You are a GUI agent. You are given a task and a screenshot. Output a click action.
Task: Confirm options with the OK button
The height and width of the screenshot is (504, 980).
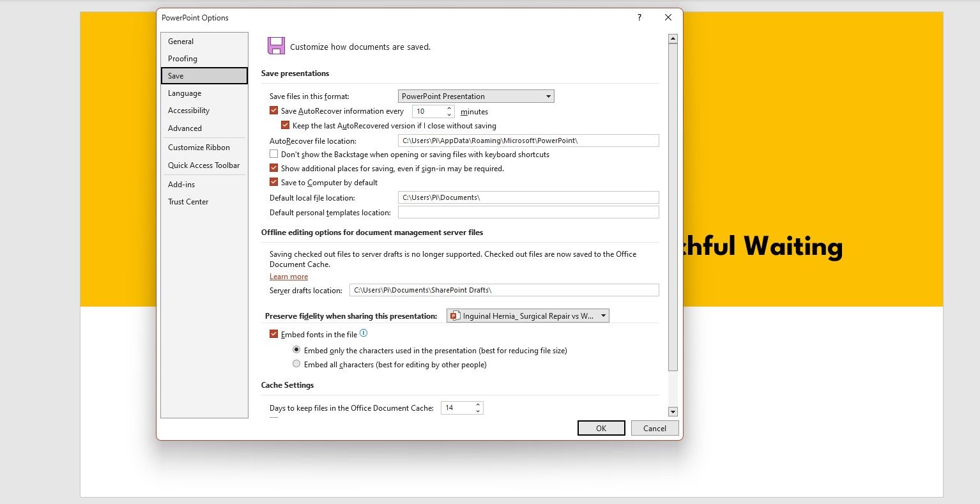(x=601, y=428)
